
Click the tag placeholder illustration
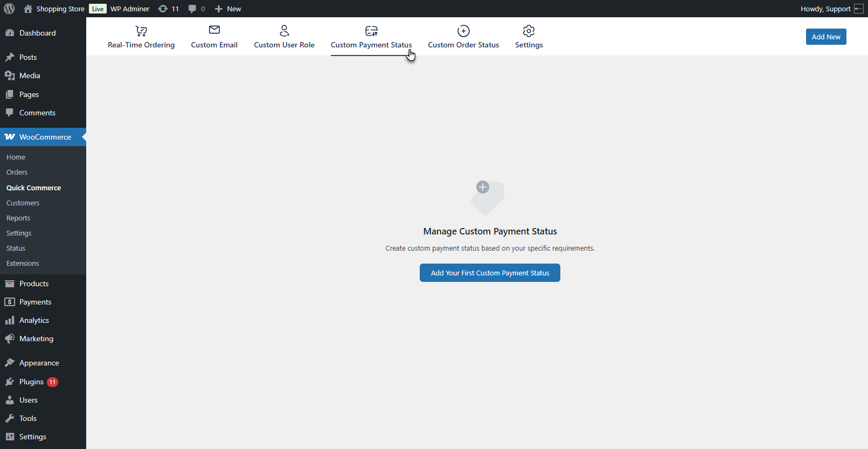(x=487, y=198)
